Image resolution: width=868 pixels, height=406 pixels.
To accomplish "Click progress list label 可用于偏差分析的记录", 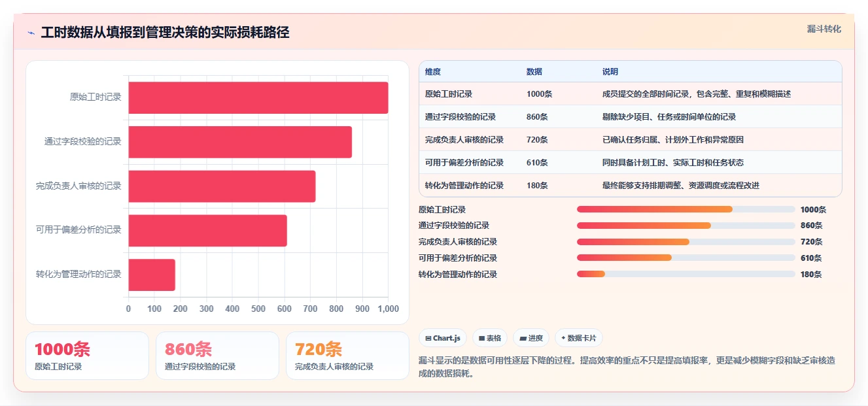I will [x=458, y=258].
